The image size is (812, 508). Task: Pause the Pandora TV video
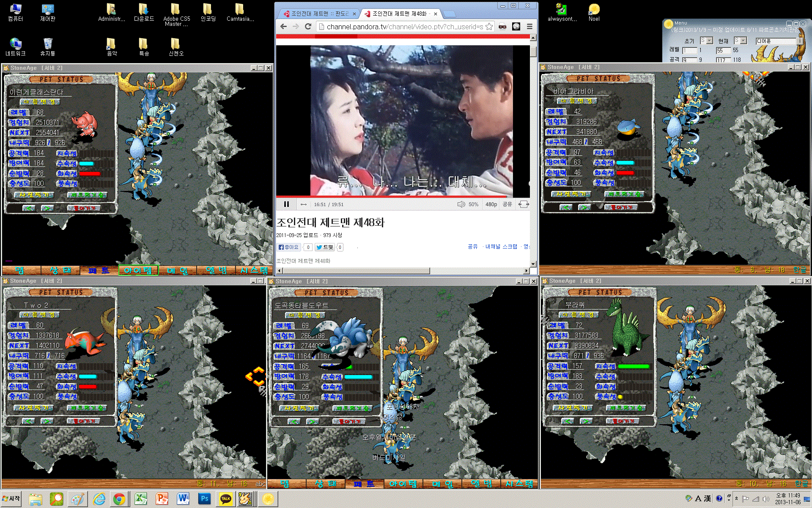(x=286, y=204)
